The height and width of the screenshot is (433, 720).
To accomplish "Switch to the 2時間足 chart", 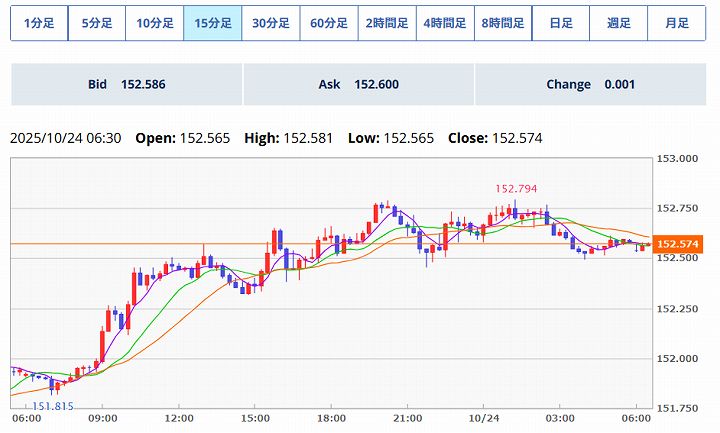I will [x=387, y=23].
